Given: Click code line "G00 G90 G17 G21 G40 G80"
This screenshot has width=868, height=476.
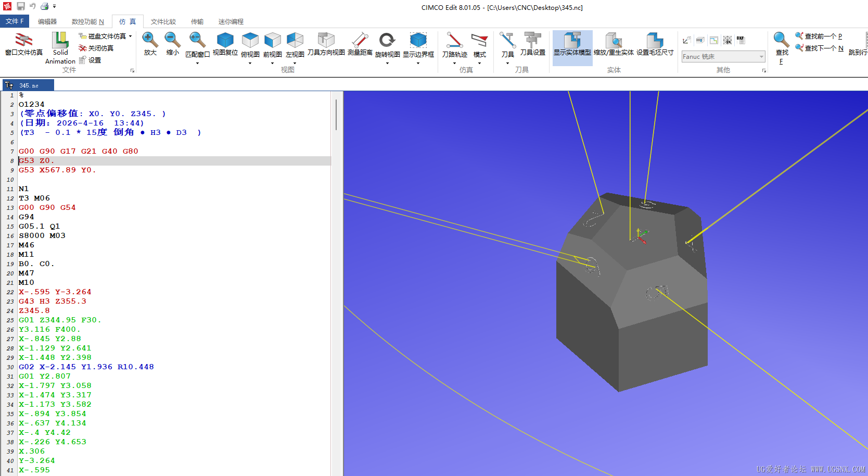Looking at the screenshot, I should pos(79,151).
